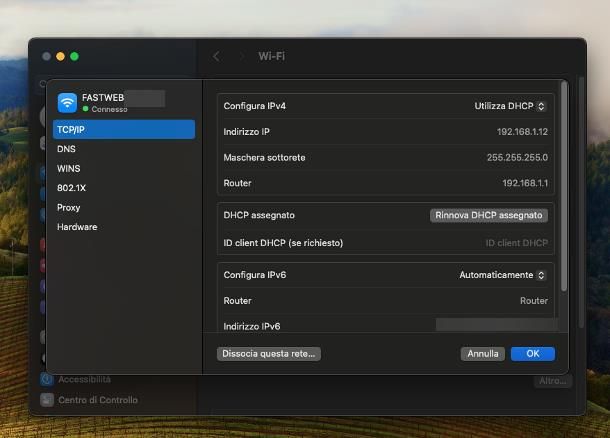Click subnet mask 255.255.255.0 value

(x=517, y=158)
